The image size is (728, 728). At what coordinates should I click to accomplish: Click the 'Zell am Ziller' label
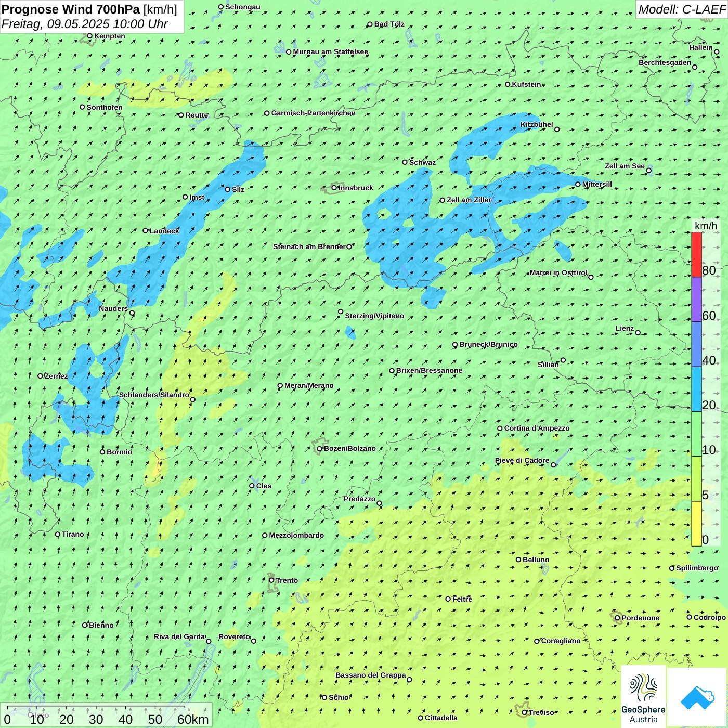469,200
